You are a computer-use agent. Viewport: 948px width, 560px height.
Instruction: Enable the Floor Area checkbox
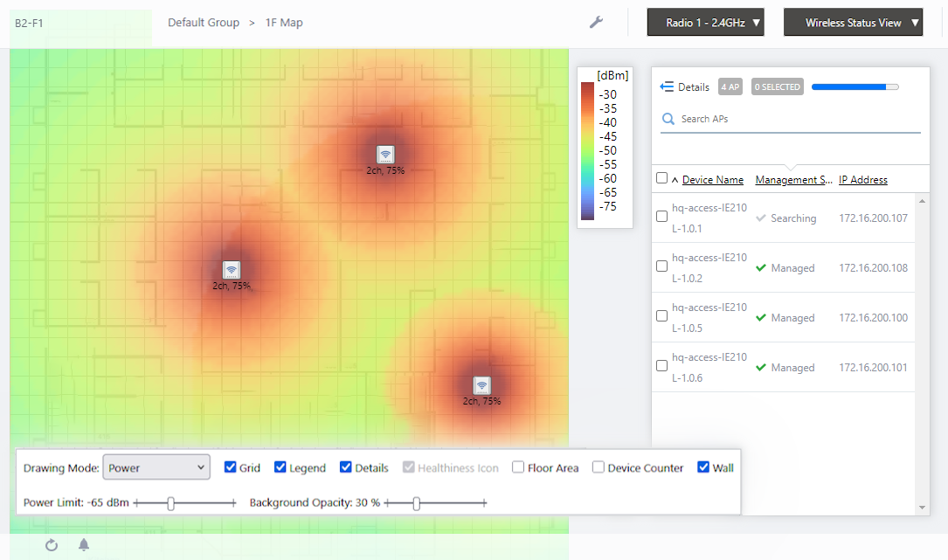[519, 467]
